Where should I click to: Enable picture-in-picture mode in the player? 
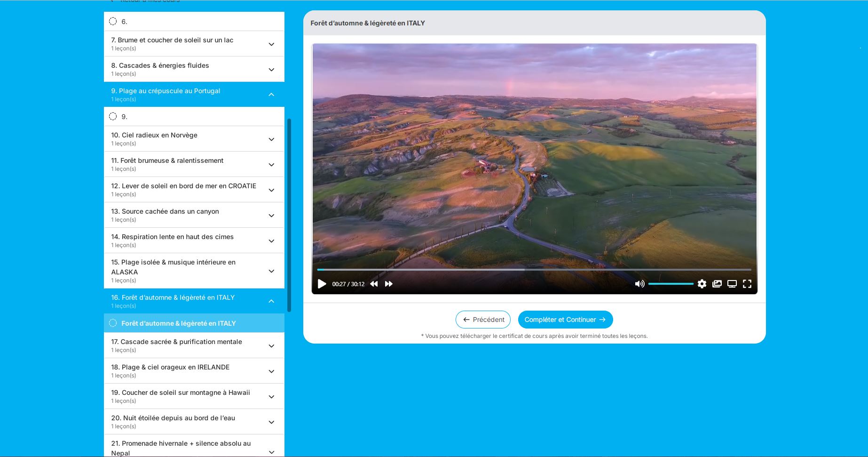pos(717,284)
